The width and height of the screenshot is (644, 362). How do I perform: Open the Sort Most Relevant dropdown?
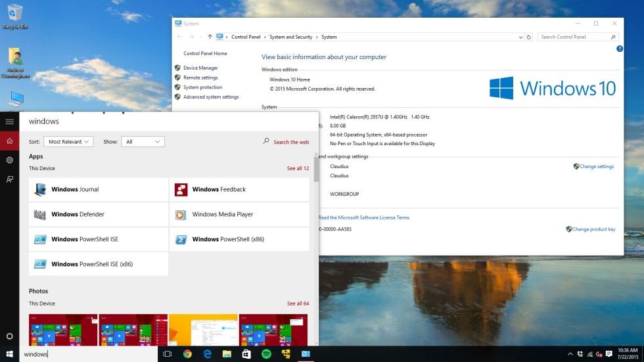[x=68, y=142]
